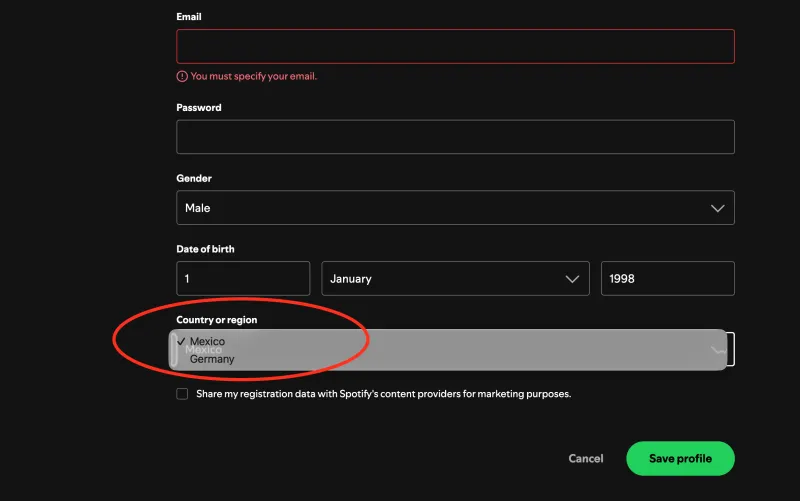Click the birth year field showing 1998

667,279
